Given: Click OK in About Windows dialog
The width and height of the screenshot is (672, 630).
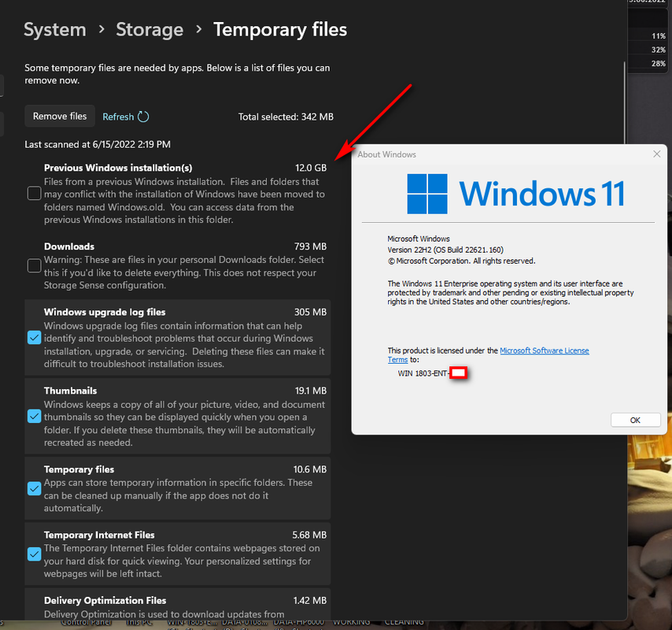Looking at the screenshot, I should pyautogui.click(x=635, y=420).
